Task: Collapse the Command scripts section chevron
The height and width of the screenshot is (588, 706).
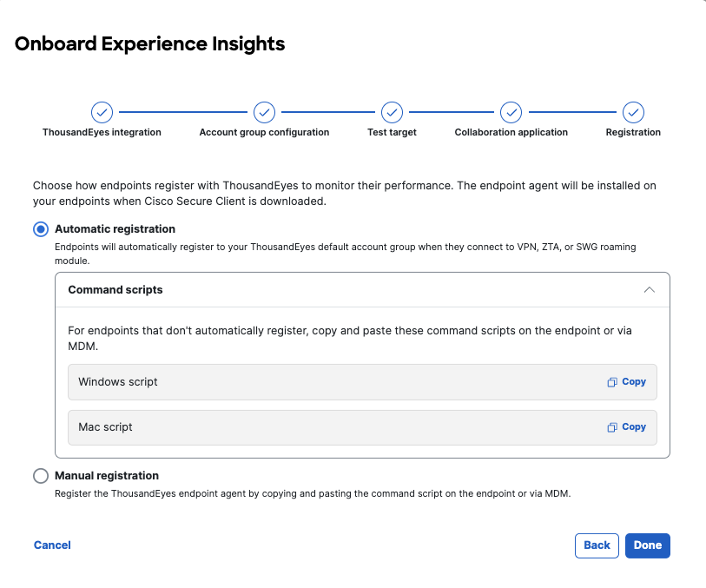Action: pyautogui.click(x=649, y=290)
